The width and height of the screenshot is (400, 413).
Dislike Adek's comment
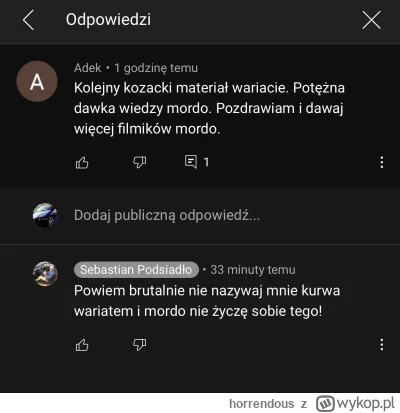pyautogui.click(x=139, y=162)
